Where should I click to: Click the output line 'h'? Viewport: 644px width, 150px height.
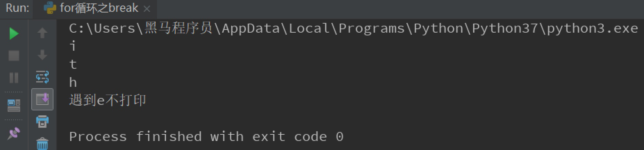tap(73, 82)
